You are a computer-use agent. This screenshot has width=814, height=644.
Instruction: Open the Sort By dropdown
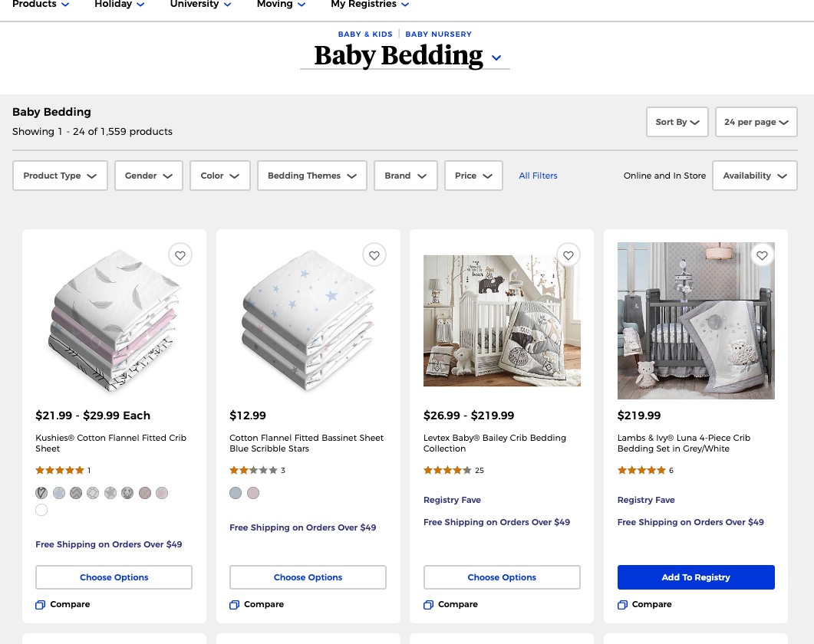tap(677, 122)
